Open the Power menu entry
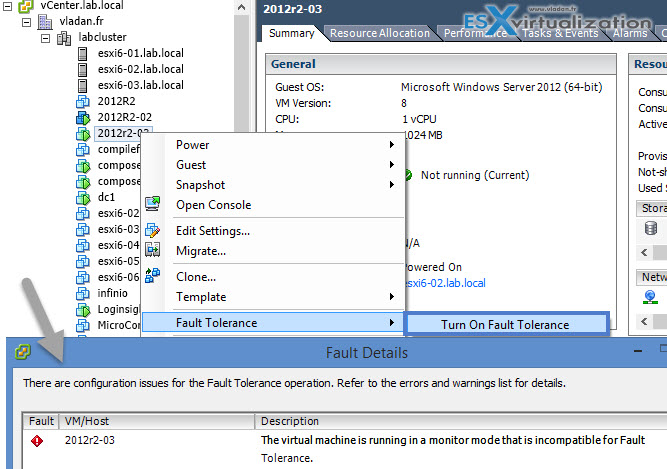 (x=273, y=145)
